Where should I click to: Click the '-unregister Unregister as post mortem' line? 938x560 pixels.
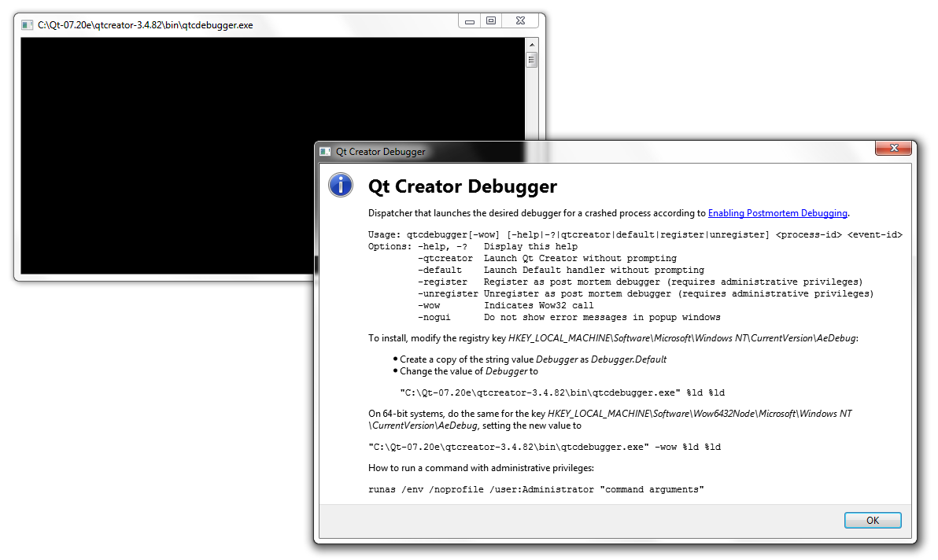(645, 294)
